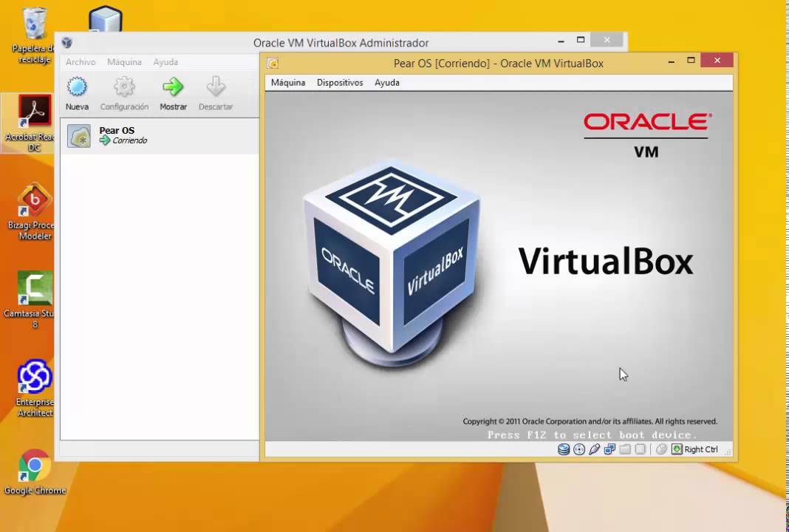
Task: Click the Corriendo status text
Action: [x=130, y=140]
